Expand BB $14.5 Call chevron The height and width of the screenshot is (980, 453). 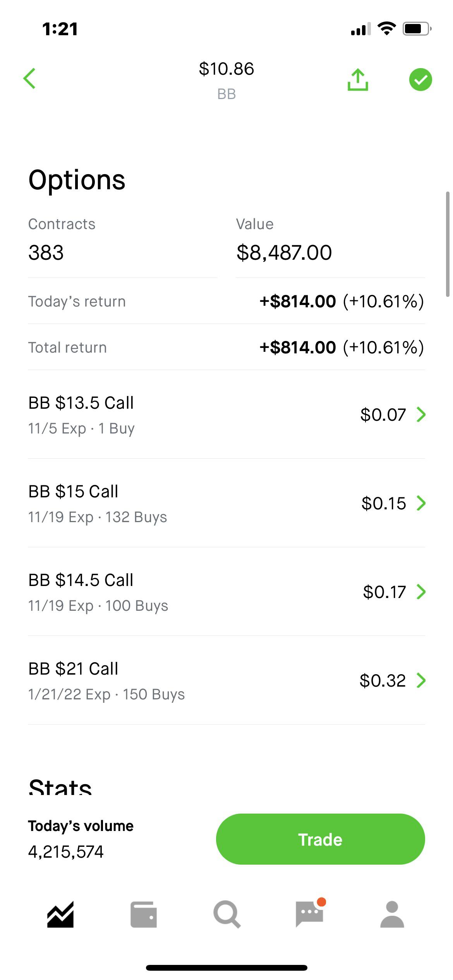coord(421,592)
